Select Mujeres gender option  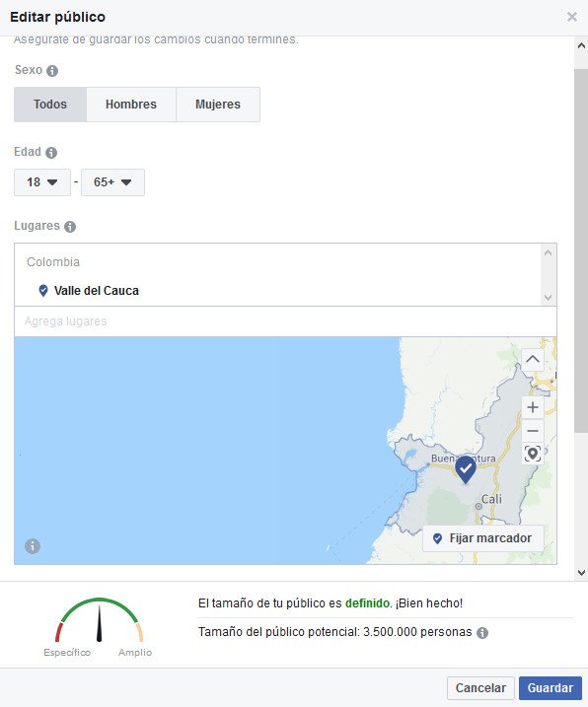[x=218, y=105]
